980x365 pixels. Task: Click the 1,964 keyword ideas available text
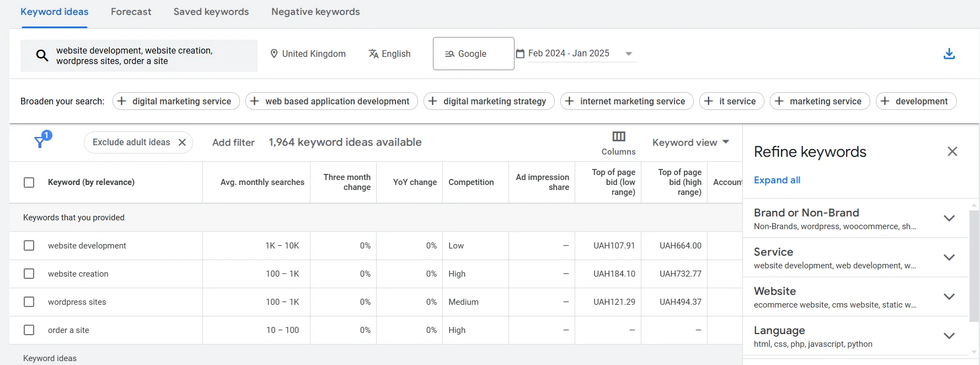coord(345,142)
